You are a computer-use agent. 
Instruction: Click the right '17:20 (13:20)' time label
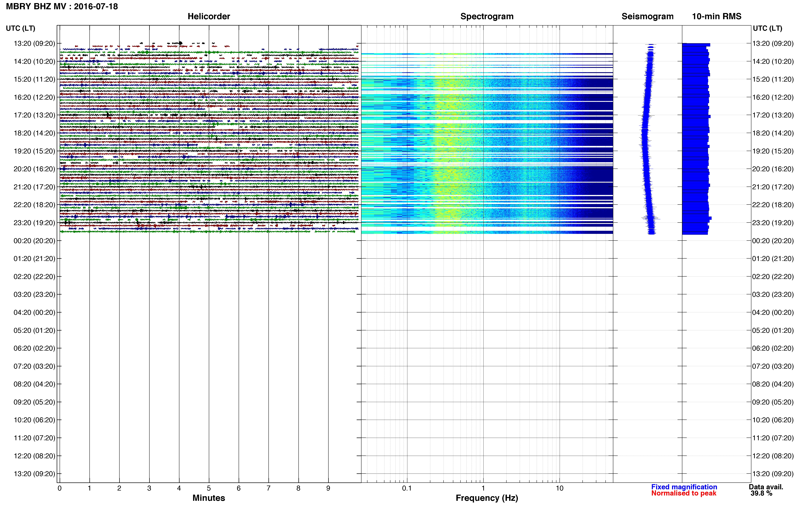pos(773,115)
